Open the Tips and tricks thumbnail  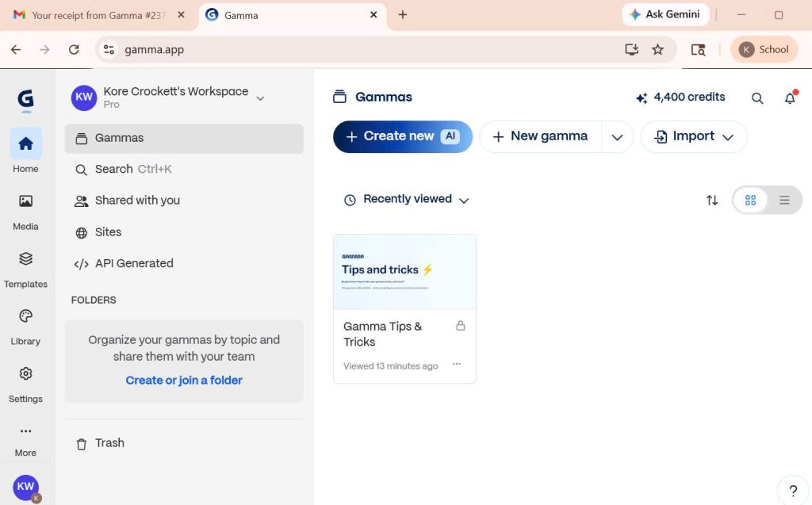pos(404,272)
